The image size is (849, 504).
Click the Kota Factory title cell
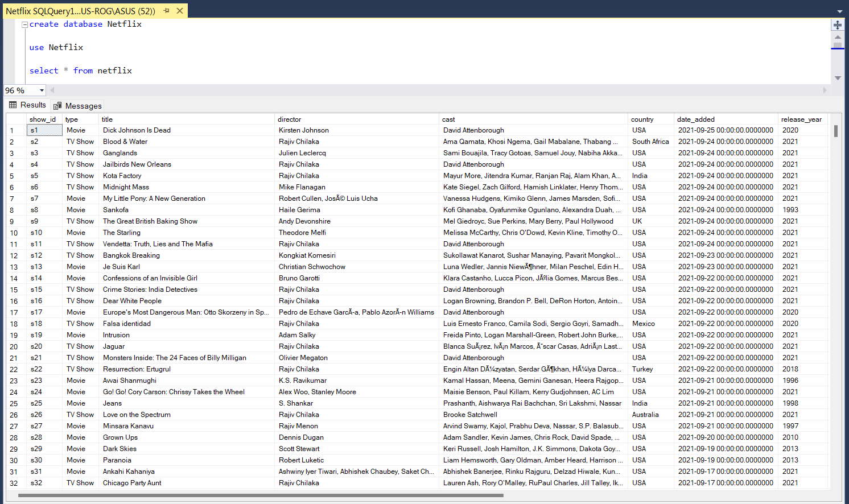[187, 176]
